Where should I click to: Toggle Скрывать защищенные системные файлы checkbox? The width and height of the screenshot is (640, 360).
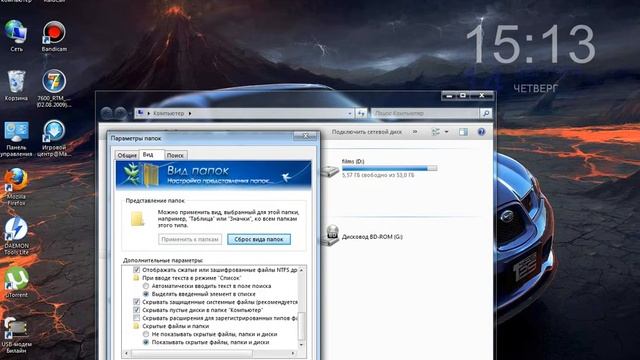137,302
